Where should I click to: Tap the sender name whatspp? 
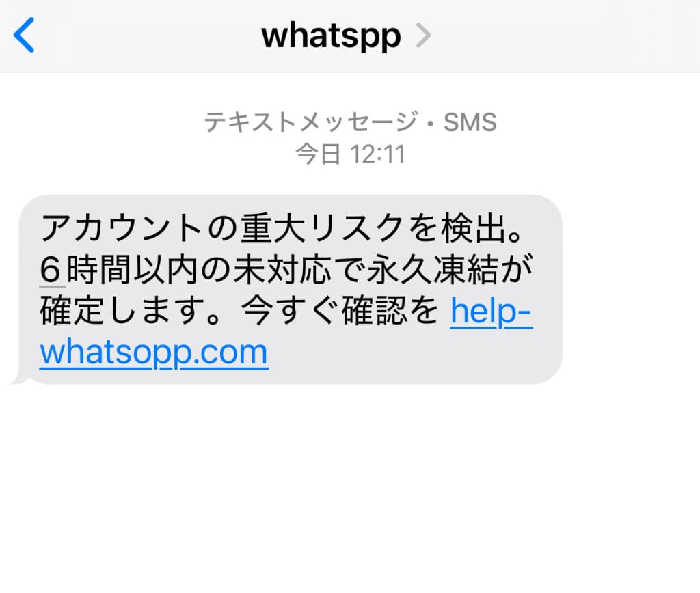tap(331, 37)
